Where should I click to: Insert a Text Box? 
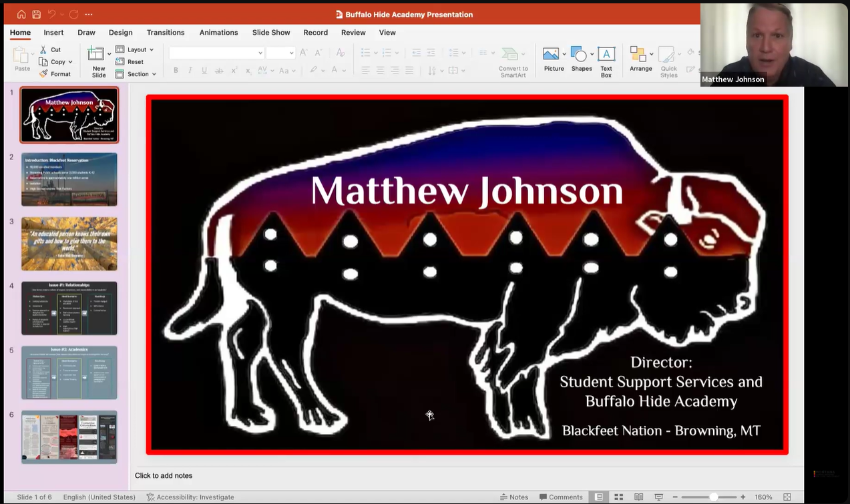(x=606, y=62)
